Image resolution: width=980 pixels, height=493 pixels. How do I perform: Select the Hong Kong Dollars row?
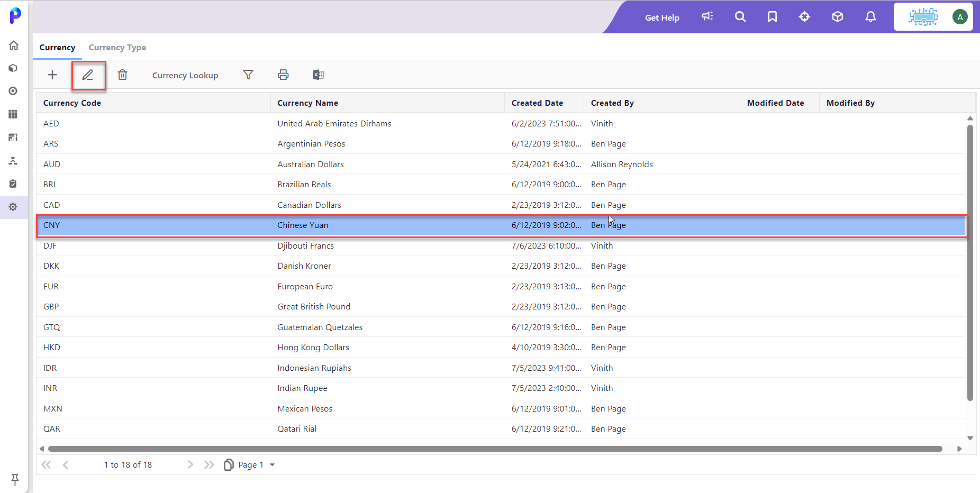point(501,348)
